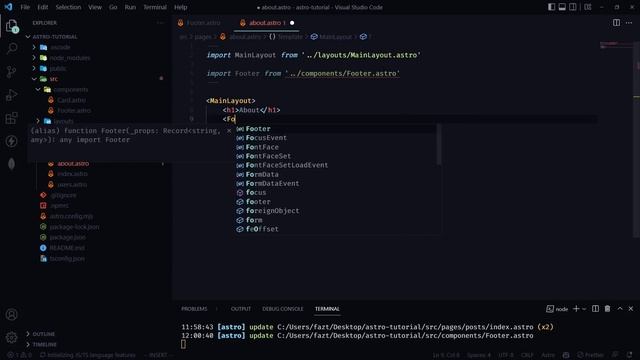640x360 pixels.
Task: Open the launch profile dropdown next to plus
Action: coord(584,309)
